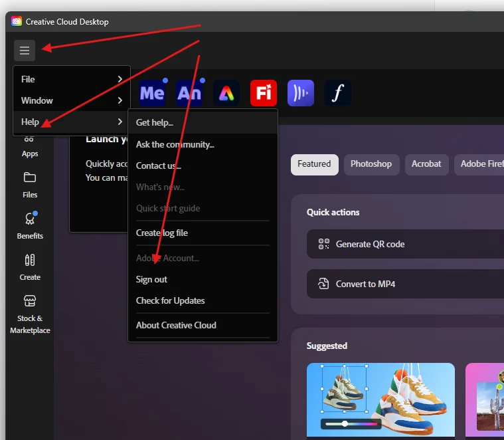Image resolution: width=504 pixels, height=440 pixels.
Task: Open Create in the sidebar
Action: point(30,268)
